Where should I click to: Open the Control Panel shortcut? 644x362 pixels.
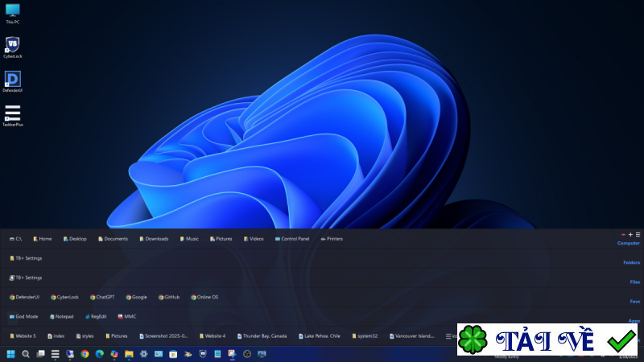(x=292, y=239)
